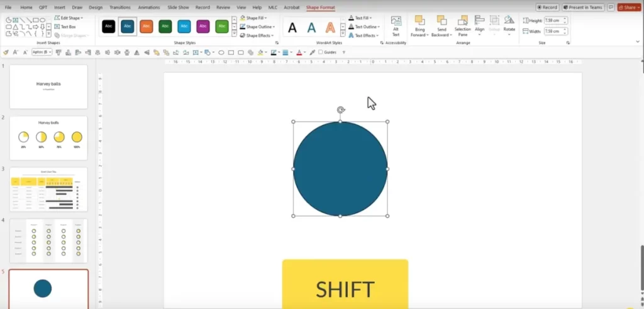This screenshot has height=309, width=644.
Task: Click the Height input field
Action: pyautogui.click(x=556, y=21)
